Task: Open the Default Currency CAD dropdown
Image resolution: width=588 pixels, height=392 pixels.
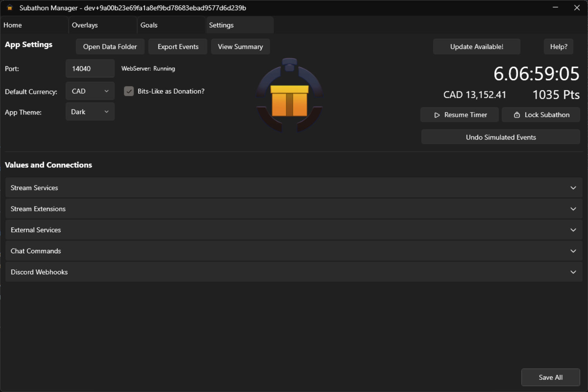Action: click(90, 91)
